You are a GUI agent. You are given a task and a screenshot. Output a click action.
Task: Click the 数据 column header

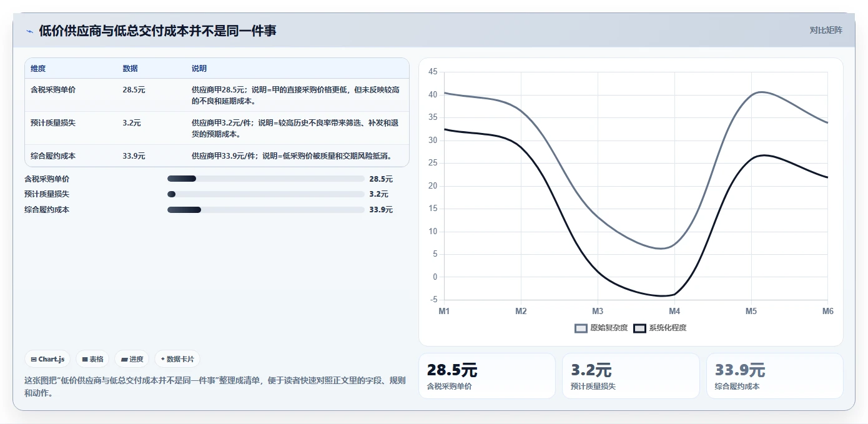(x=131, y=69)
